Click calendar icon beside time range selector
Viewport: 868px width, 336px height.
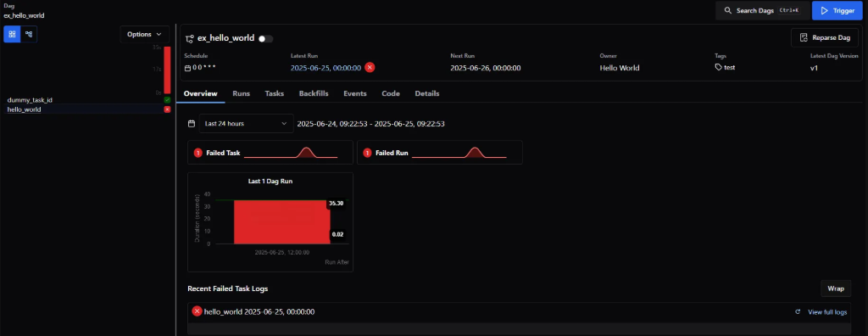[192, 124]
